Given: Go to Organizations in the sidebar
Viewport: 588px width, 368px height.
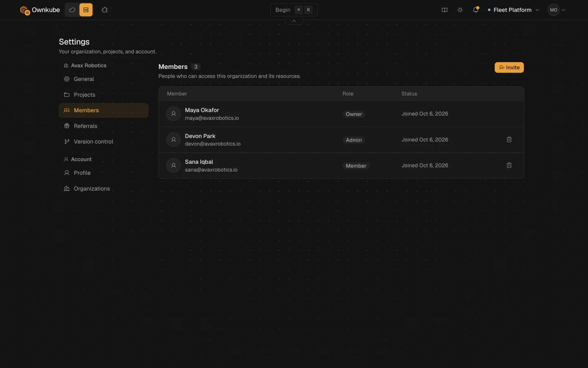Looking at the screenshot, I should click(104, 188).
